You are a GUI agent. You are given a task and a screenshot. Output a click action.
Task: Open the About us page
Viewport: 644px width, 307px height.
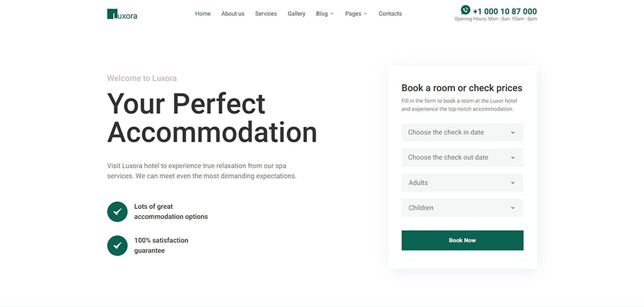click(233, 14)
